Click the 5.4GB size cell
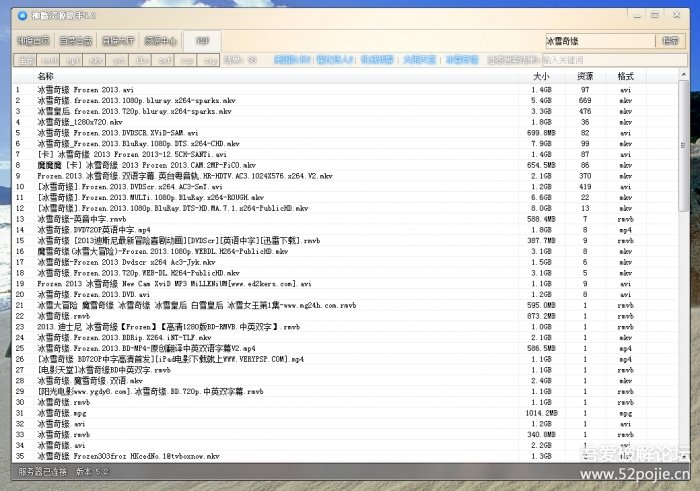The image size is (700, 491). [x=542, y=100]
